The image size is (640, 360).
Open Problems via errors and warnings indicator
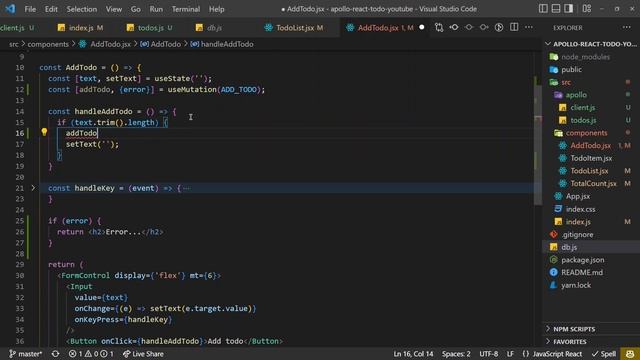click(91, 354)
